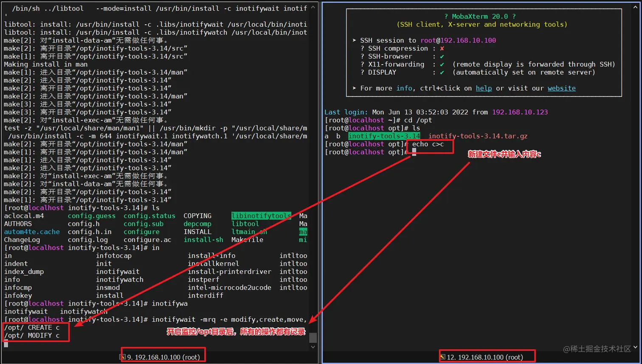The width and height of the screenshot is (642, 364).
Task: Click 'inotifywait -mrq -e modify,create,move,' command
Action: (x=229, y=319)
